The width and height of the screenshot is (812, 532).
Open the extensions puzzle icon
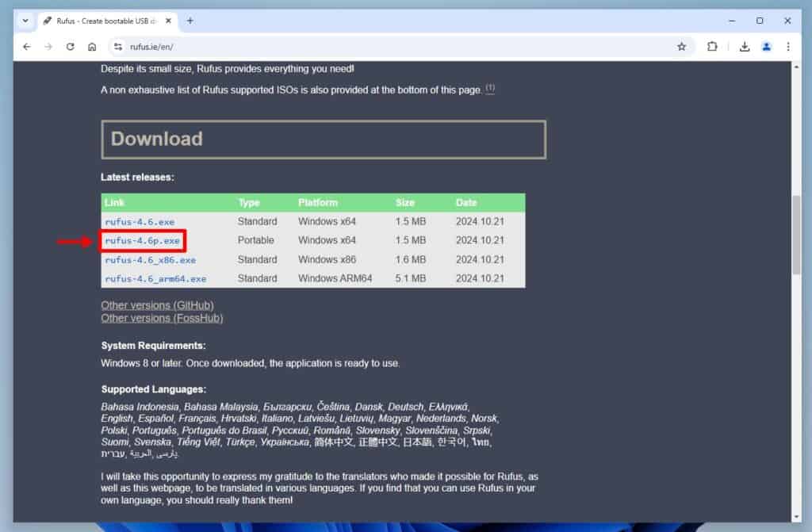pos(712,47)
